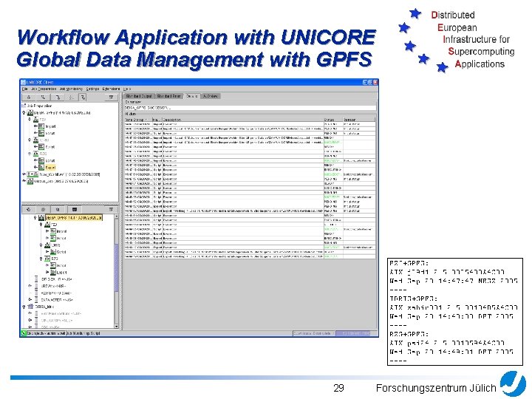Viewport: 532px width, 399px height.
Task: Click the UNICORE Client title bar icon
Action: (x=24, y=82)
